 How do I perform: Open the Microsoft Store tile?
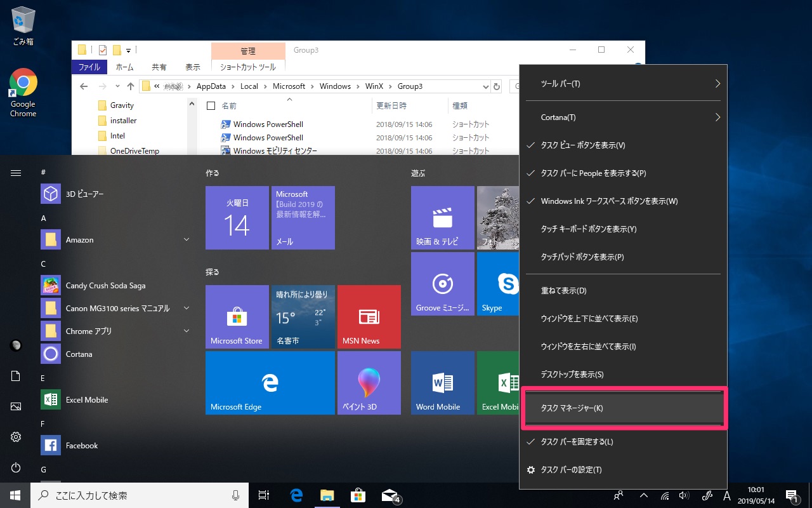point(237,317)
